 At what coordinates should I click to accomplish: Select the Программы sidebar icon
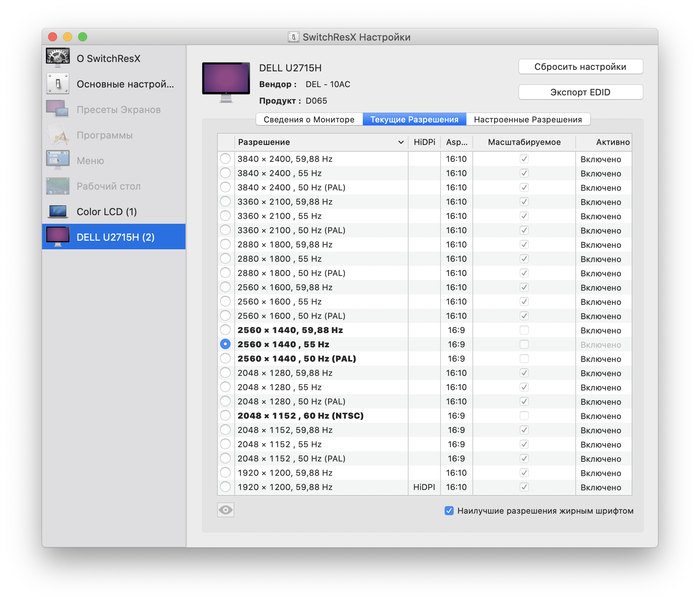pyautogui.click(x=57, y=134)
